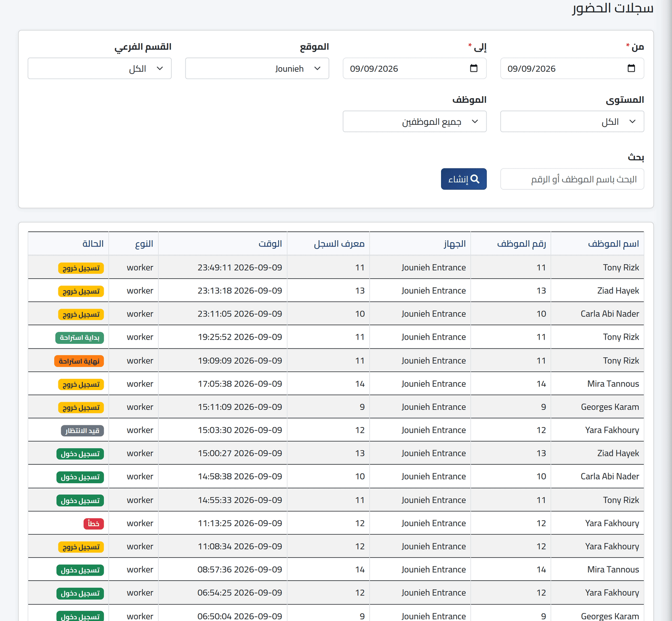The height and width of the screenshot is (621, 672).
Task: Click the سجلات الحضور page title
Action: pos(613,8)
